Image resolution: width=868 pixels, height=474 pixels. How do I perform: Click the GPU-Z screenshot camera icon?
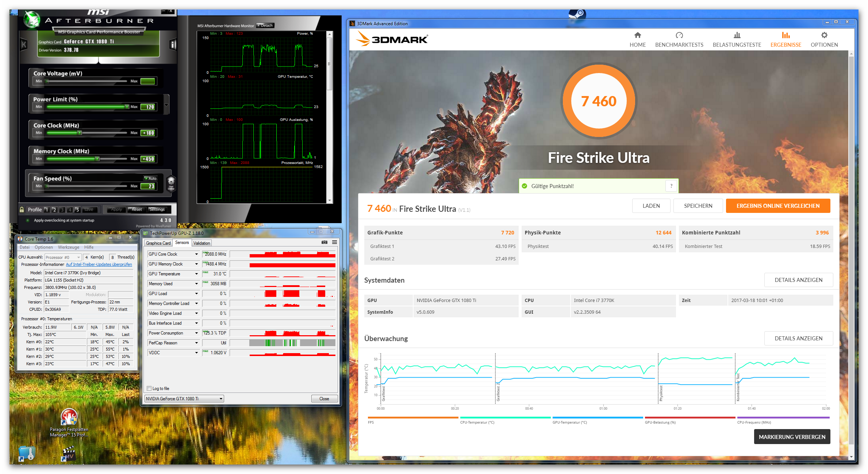[324, 242]
